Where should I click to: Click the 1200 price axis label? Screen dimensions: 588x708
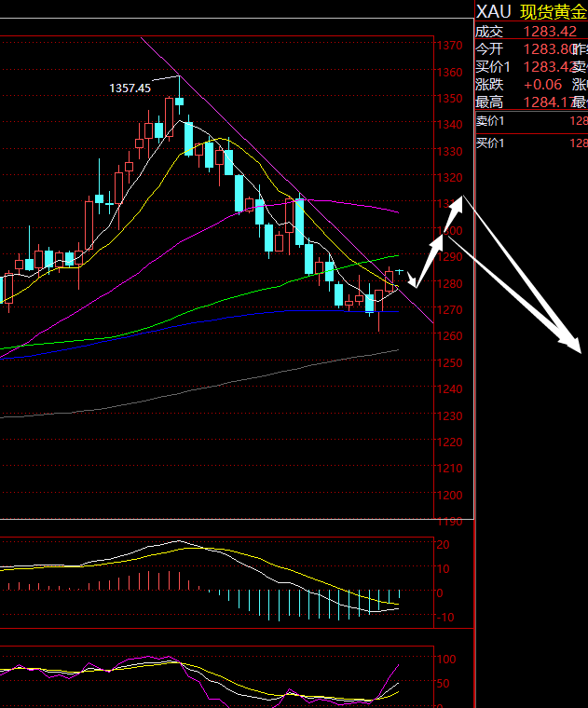[x=450, y=495]
